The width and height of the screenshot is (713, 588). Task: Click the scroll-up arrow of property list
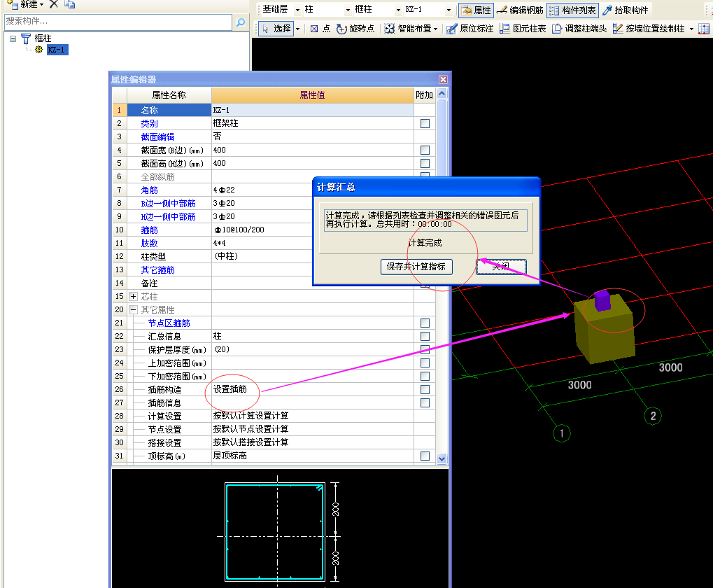[x=442, y=94]
